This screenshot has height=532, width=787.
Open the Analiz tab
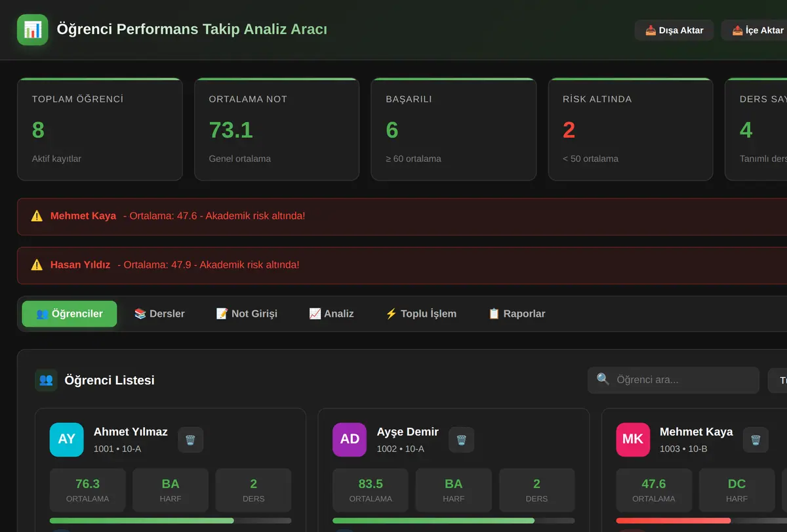pos(331,314)
